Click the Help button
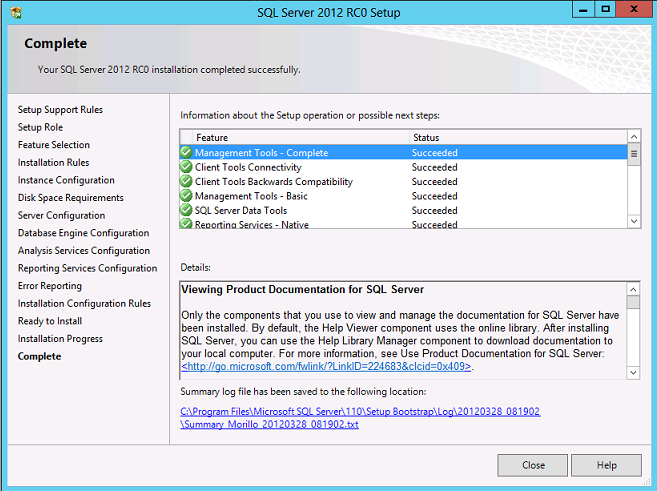This screenshot has height=491, width=657. pyautogui.click(x=606, y=465)
